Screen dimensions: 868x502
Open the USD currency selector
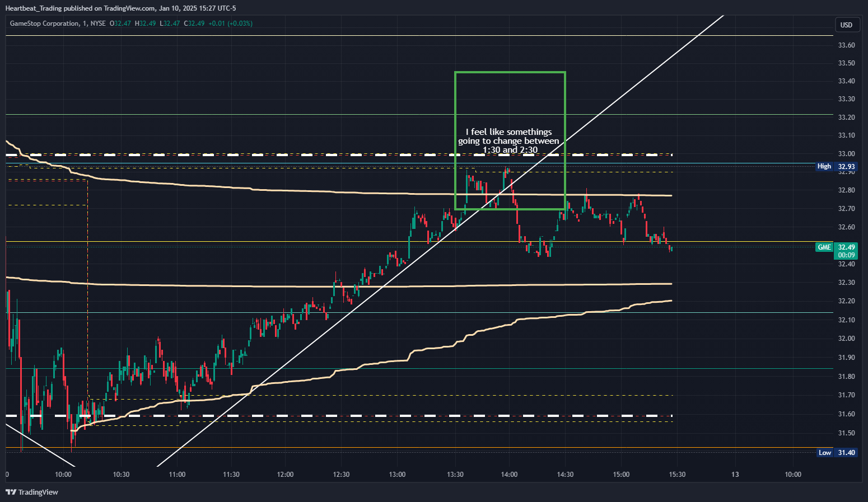point(846,25)
